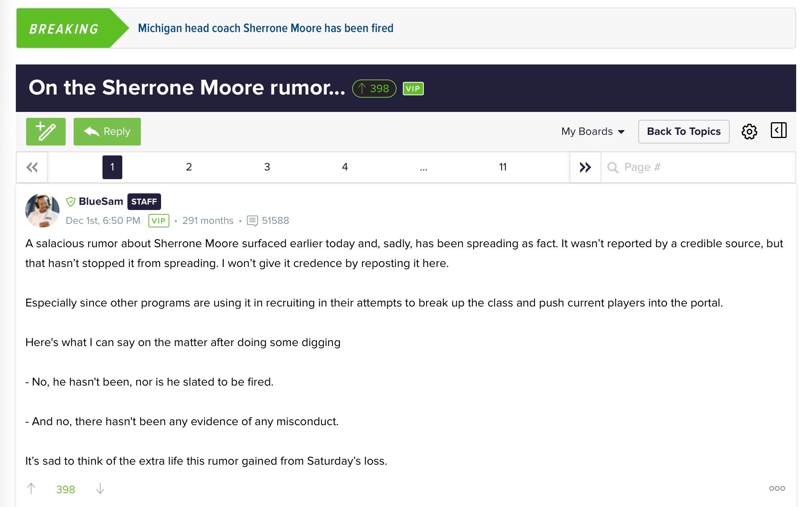Downvote the post with the down arrow
Image resolution: width=812 pixels, height=507 pixels.
[100, 489]
